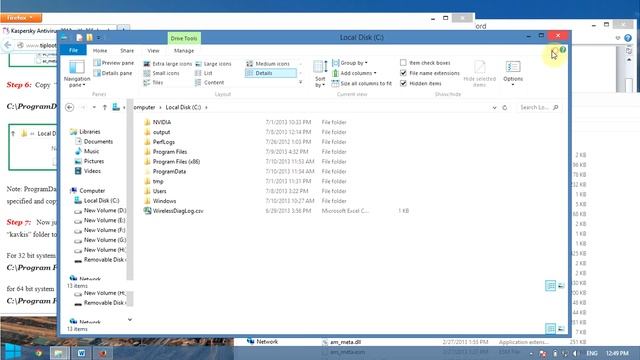Open the Options button
Screen dimensions: 640x360
click(513, 73)
